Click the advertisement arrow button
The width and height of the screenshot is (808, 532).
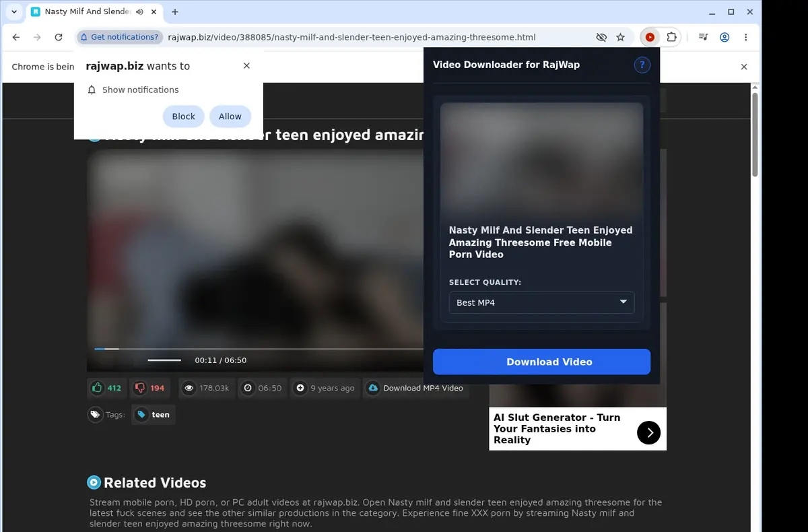tap(648, 433)
